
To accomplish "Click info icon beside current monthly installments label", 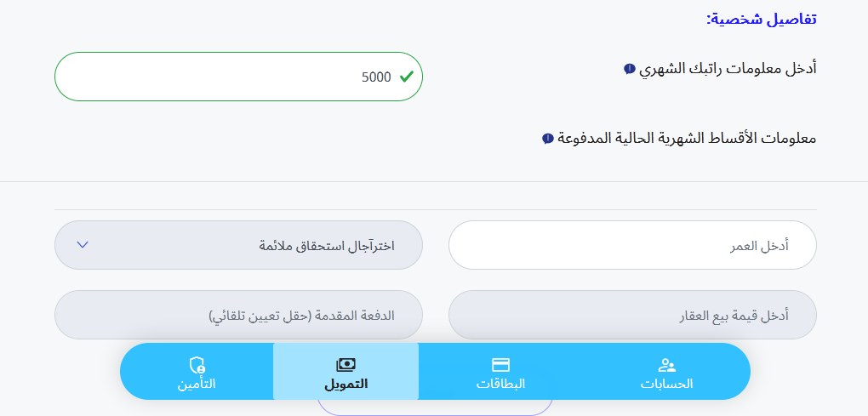I will tap(547, 138).
